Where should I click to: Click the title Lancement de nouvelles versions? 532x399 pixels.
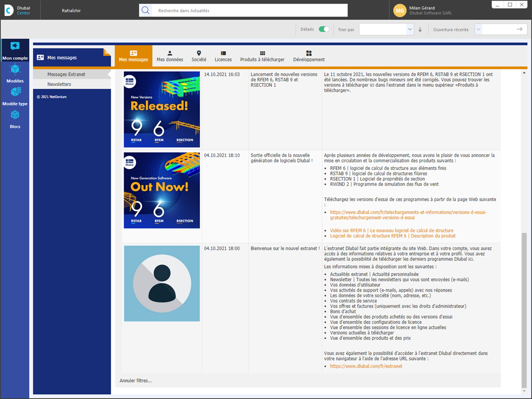pyautogui.click(x=284, y=79)
